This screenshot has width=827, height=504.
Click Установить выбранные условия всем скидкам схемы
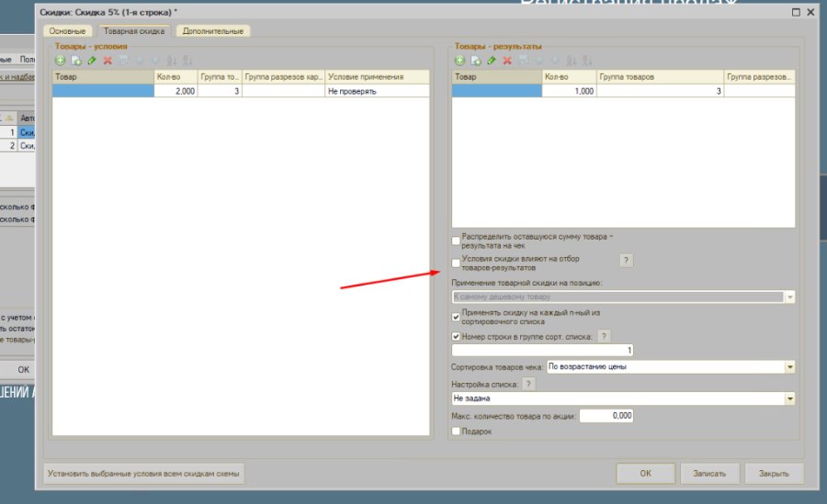(143, 474)
